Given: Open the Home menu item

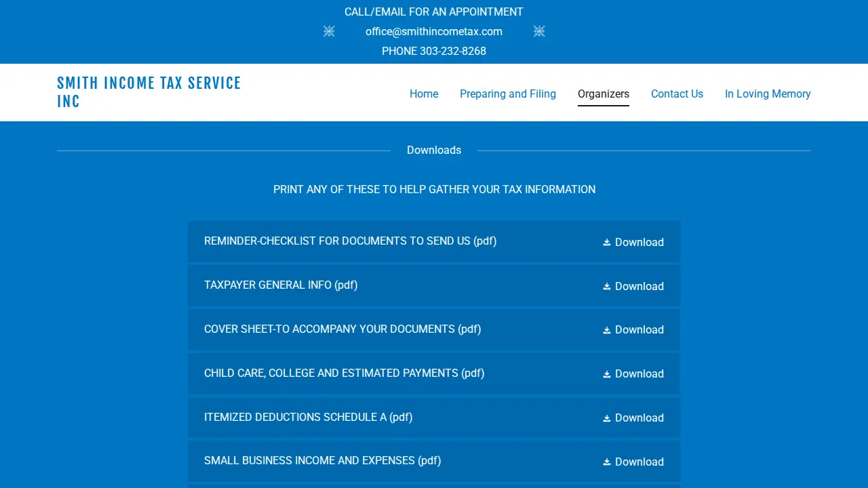Looking at the screenshot, I should pos(424,94).
